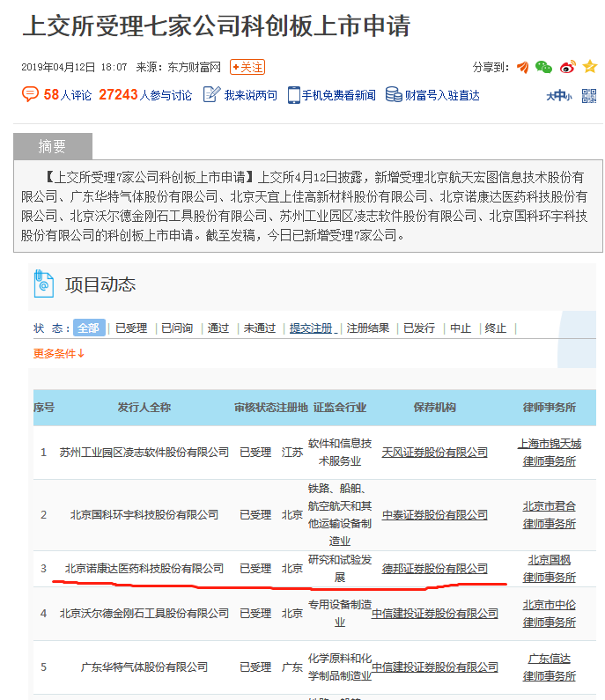
Task: Follow the source with +关注 button
Action: (247, 67)
